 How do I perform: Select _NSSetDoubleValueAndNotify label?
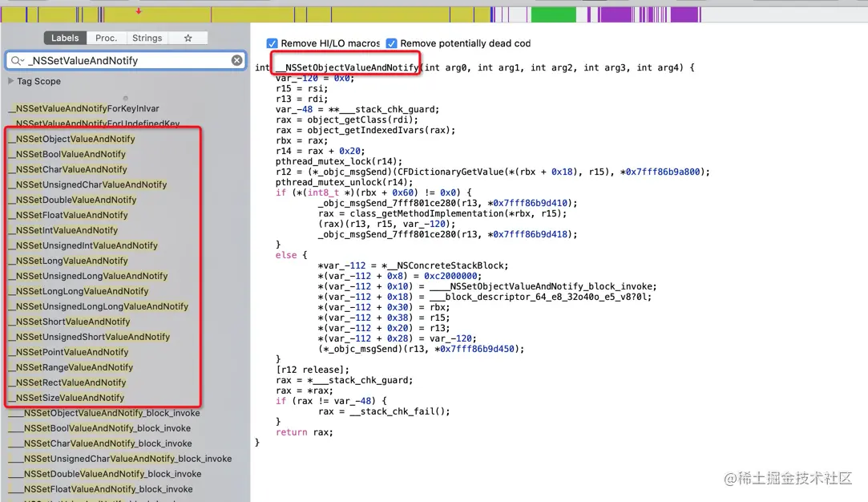[72, 200]
